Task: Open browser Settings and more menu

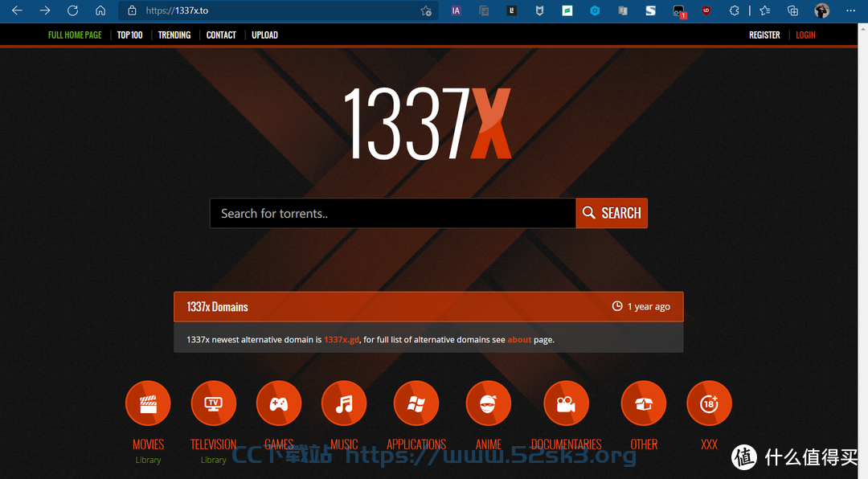Action: pos(851,10)
